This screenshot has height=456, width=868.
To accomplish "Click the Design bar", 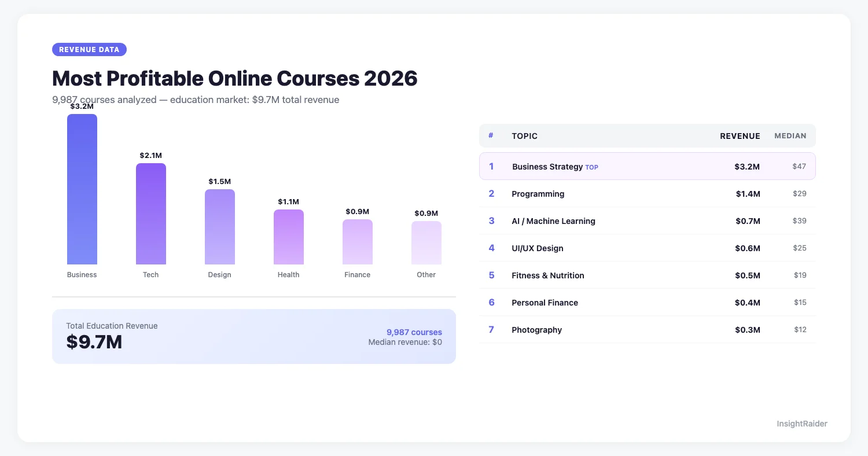I will click(219, 226).
